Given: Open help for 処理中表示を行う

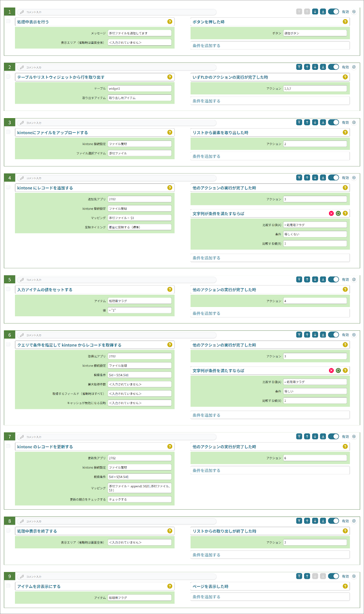Looking at the screenshot, I should coord(170,21).
